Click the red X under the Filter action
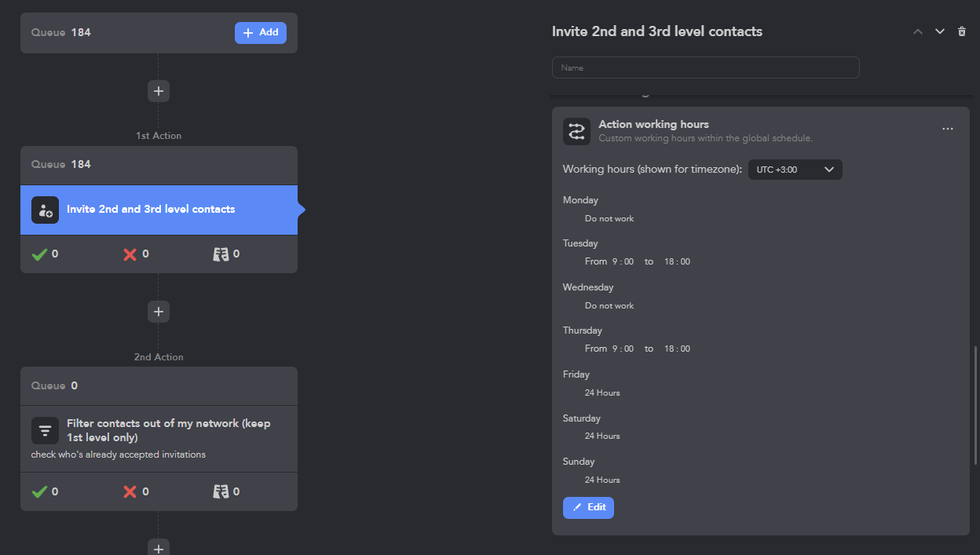 [x=130, y=492]
